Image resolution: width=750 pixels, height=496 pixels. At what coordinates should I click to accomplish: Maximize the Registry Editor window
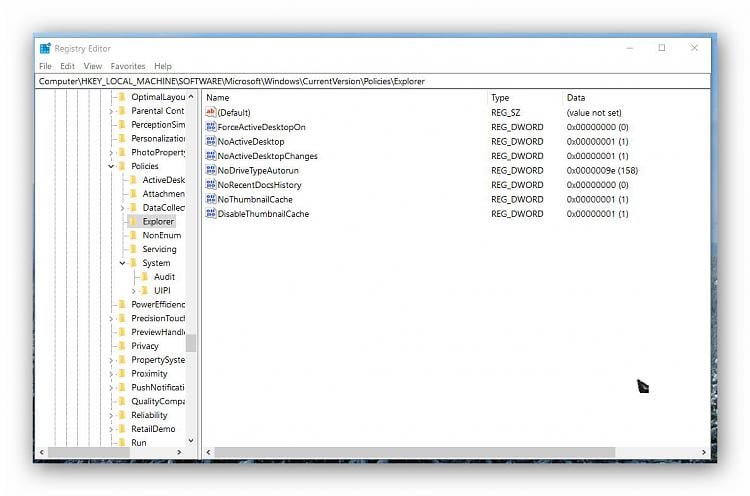pyautogui.click(x=662, y=48)
